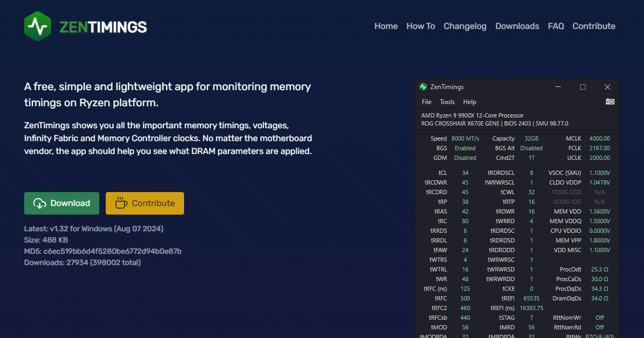
Task: Click Contribute in the top navigation
Action: coord(594,26)
